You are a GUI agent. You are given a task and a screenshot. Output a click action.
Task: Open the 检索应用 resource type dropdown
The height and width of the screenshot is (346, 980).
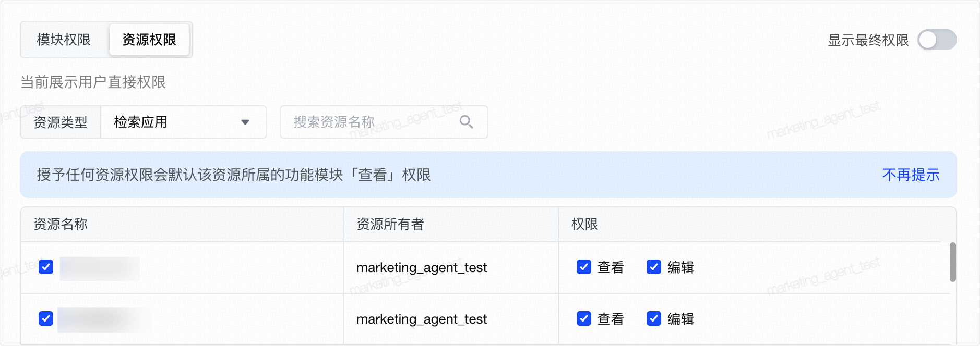pos(184,122)
